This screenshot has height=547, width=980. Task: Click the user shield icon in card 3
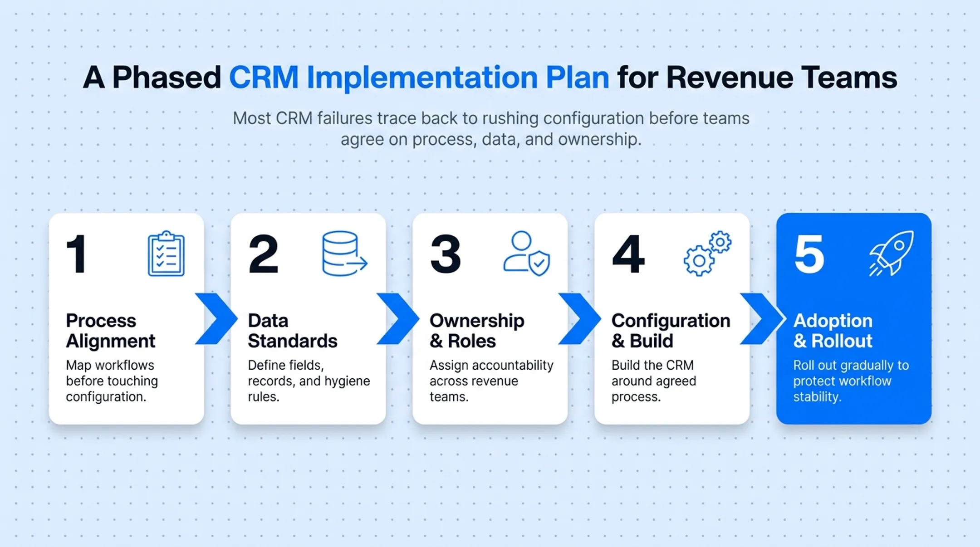tap(527, 254)
